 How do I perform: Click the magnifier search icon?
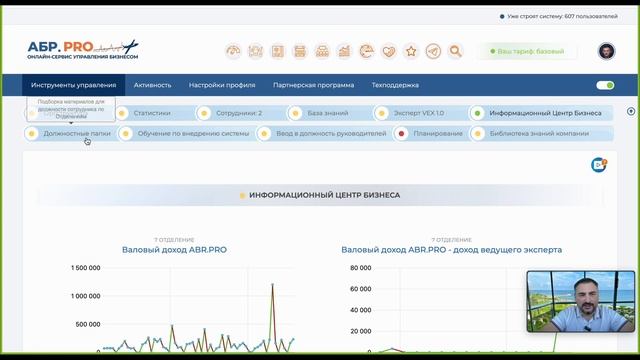coord(455,51)
